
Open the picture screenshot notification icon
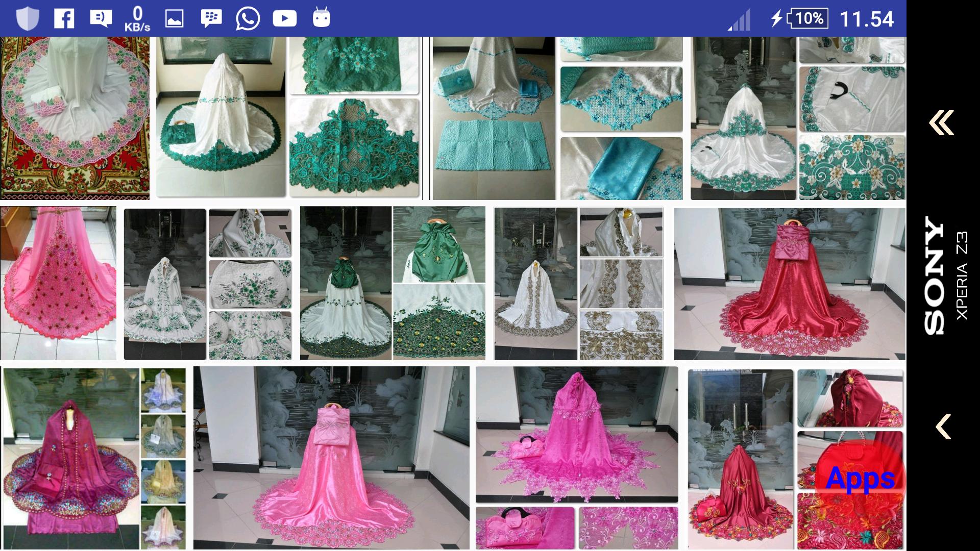[174, 19]
